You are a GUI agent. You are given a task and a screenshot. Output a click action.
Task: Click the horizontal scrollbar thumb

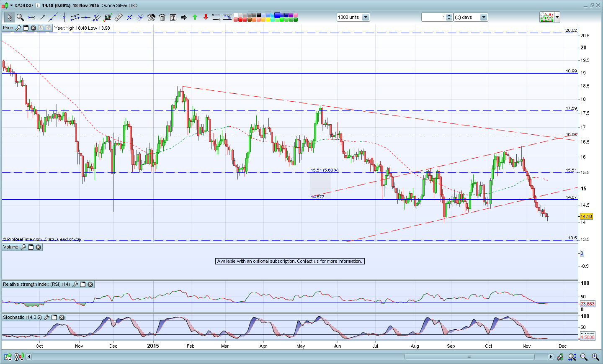pos(469,357)
